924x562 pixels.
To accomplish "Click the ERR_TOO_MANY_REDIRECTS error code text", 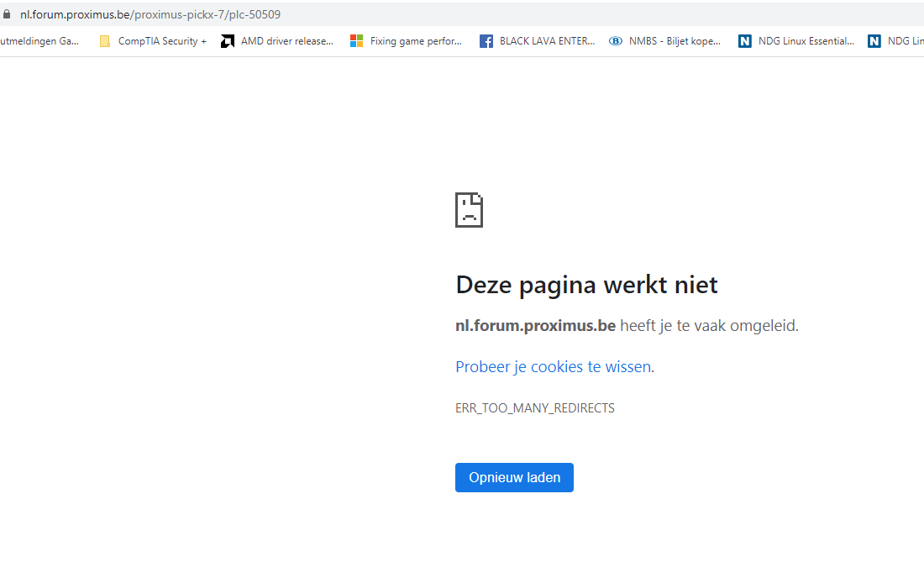I will click(535, 408).
